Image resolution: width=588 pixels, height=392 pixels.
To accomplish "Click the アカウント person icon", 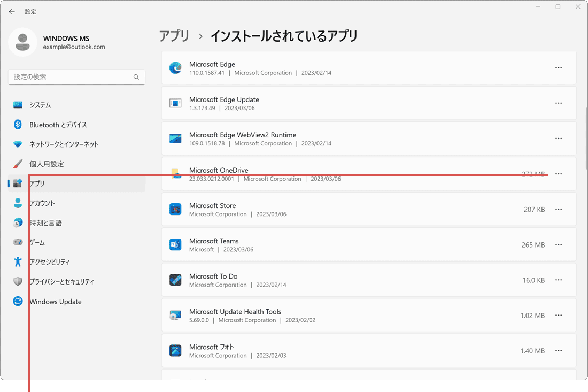I will coord(18,203).
